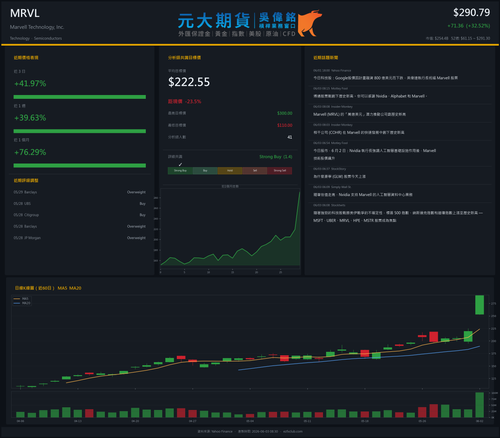The image size is (500, 438).
Task: Open the StockStory (GLW) news headline
Action: tap(339, 176)
